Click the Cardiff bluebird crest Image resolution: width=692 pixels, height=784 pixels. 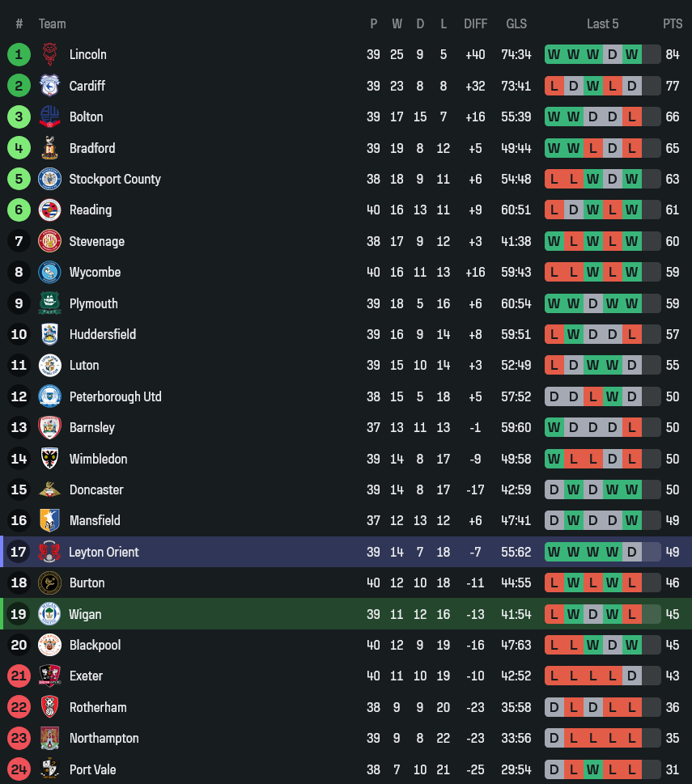[49, 86]
